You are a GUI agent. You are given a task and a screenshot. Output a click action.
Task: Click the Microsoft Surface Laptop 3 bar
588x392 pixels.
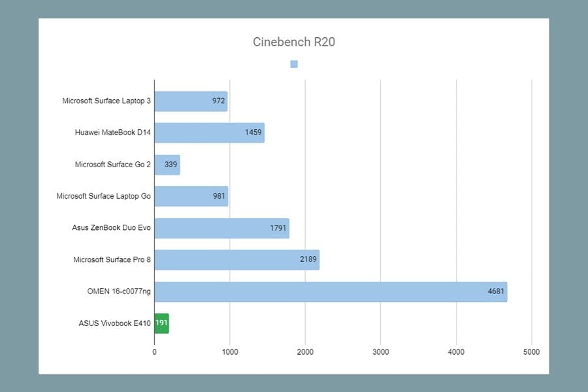coord(191,101)
